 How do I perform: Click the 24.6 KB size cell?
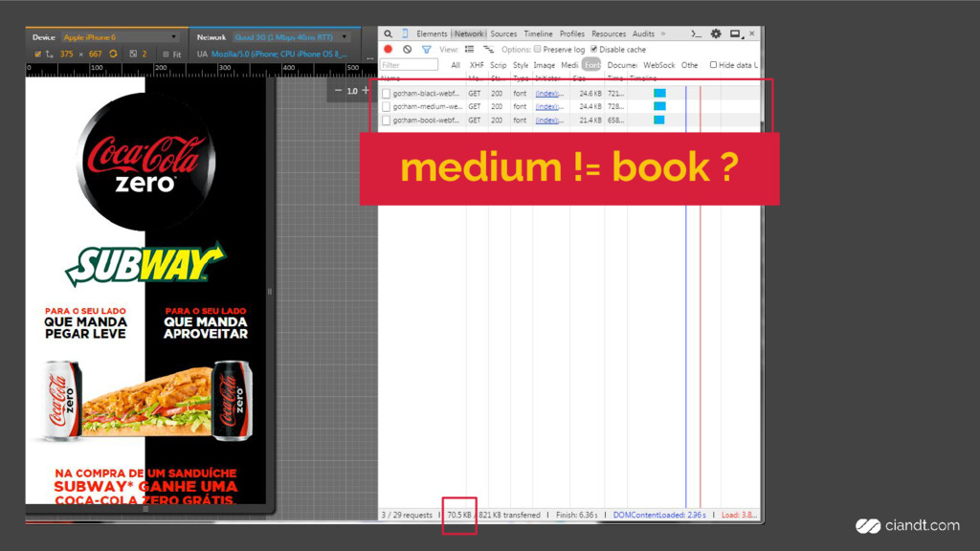(590, 93)
